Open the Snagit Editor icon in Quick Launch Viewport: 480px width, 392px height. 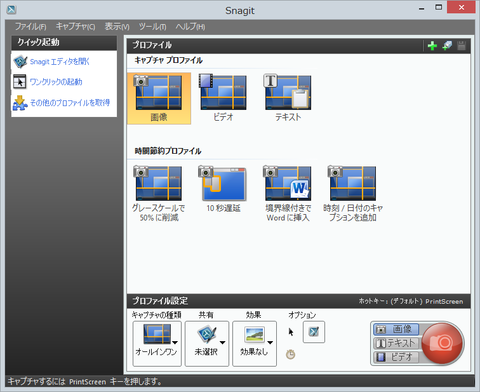point(20,62)
